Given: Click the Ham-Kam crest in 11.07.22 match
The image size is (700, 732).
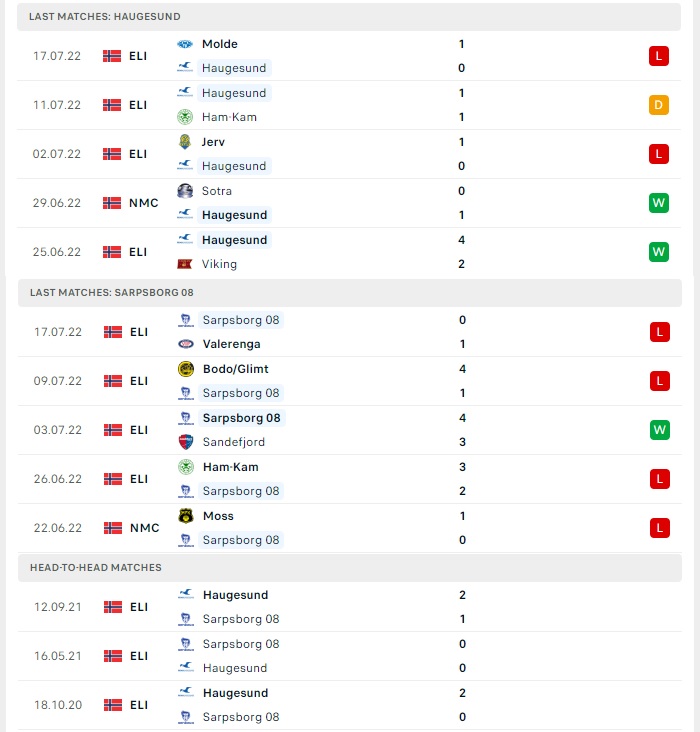Looking at the screenshot, I should click(x=185, y=117).
